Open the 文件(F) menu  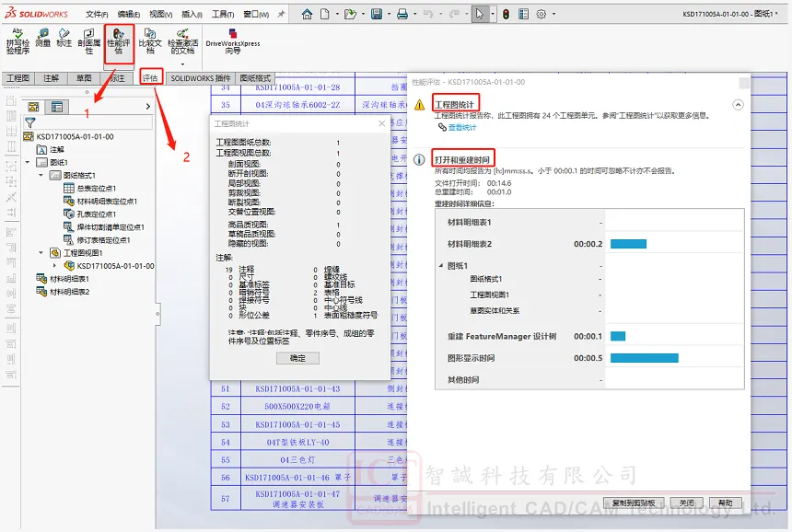tap(97, 14)
